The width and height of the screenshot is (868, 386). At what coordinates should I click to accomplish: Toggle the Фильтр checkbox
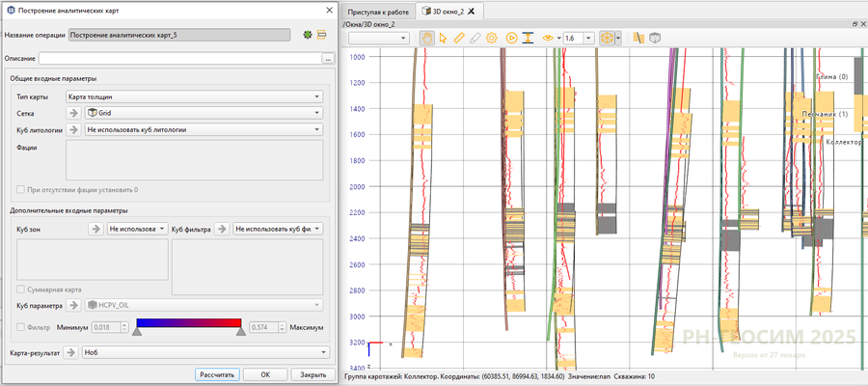click(22, 327)
